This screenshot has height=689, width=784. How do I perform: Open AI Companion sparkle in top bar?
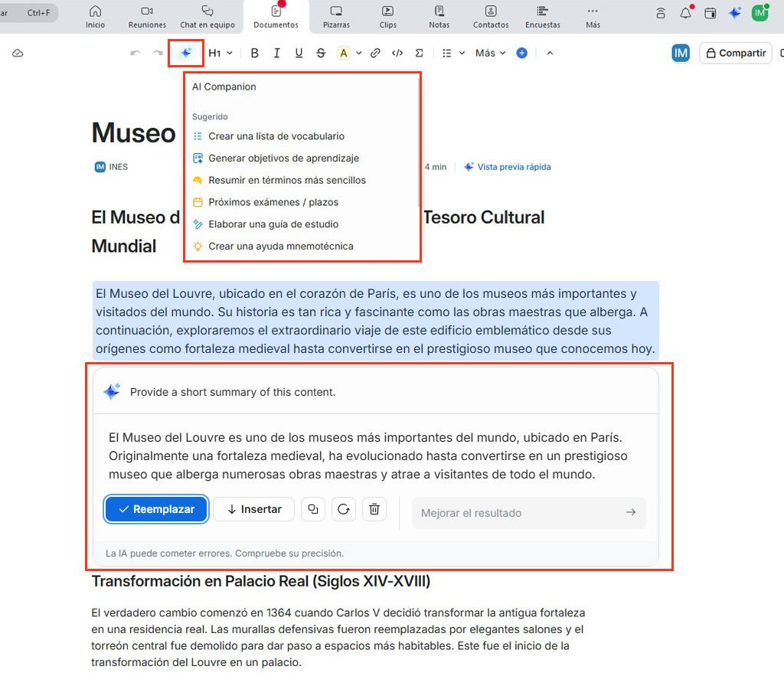tap(734, 13)
